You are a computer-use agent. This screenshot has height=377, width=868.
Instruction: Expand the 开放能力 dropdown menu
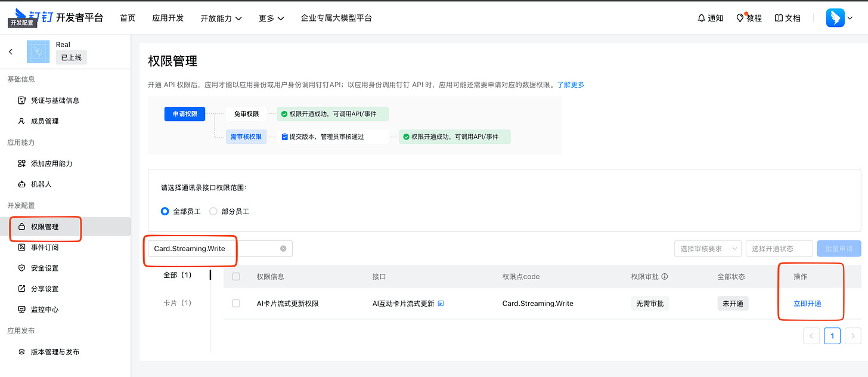click(221, 18)
